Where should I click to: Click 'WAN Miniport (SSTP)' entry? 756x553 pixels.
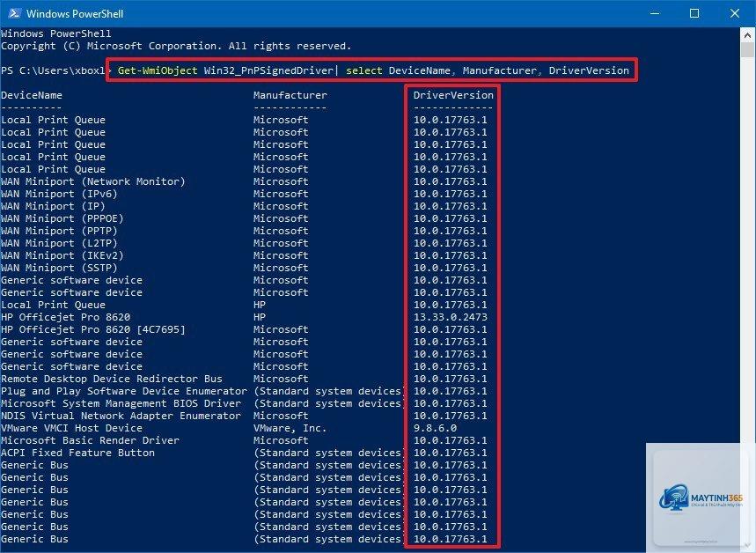[59, 268]
